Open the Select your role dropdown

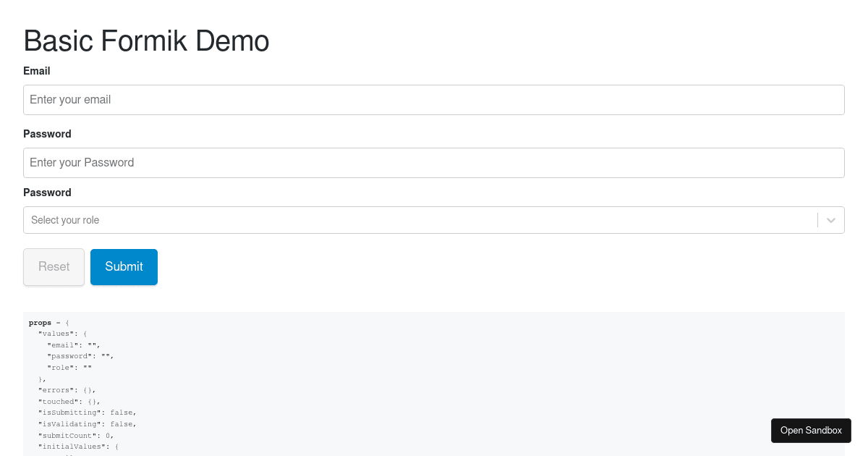coord(434,220)
